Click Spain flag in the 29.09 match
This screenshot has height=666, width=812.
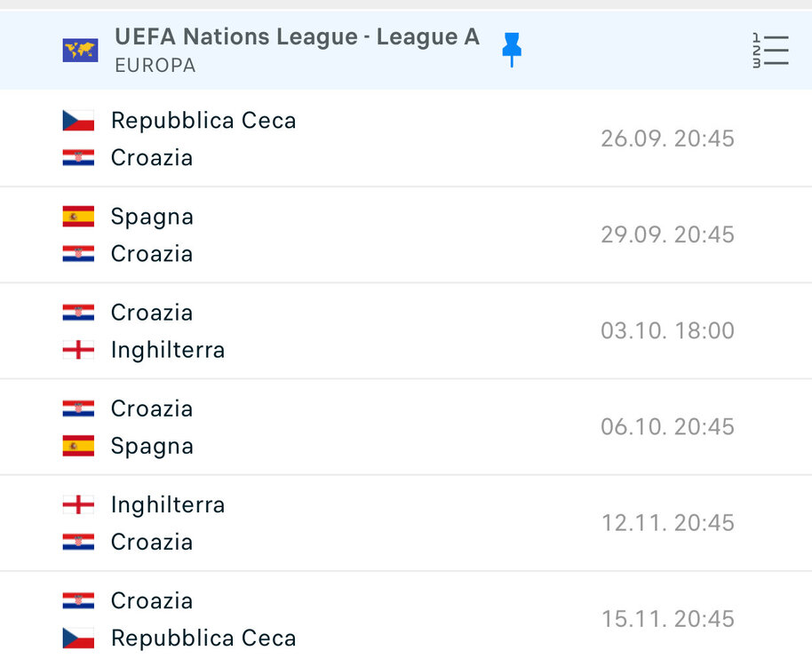coord(78,217)
